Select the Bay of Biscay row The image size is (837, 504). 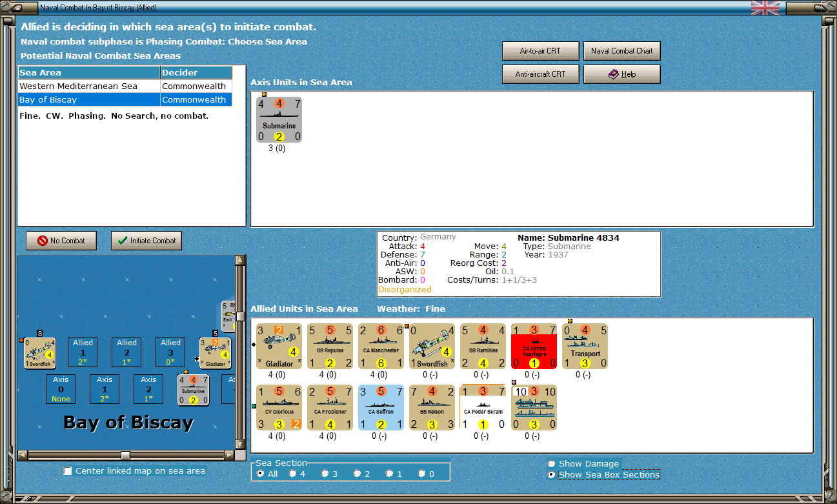coord(125,99)
